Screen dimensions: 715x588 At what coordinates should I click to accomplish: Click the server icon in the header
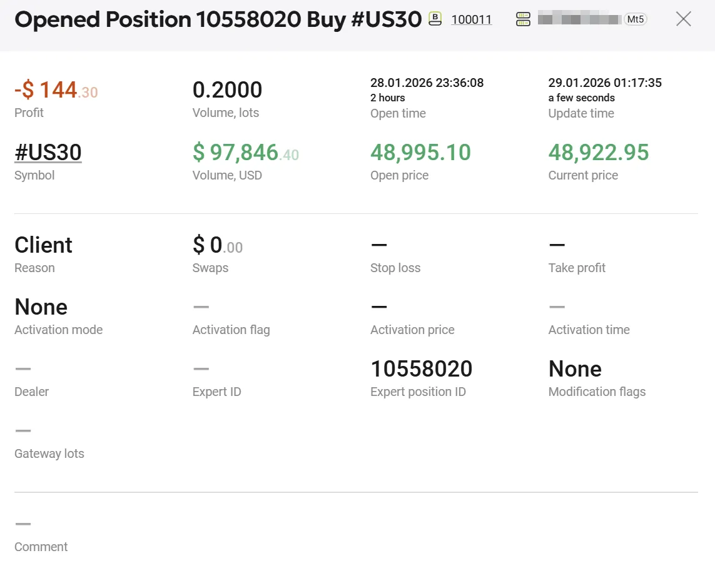coord(523,19)
